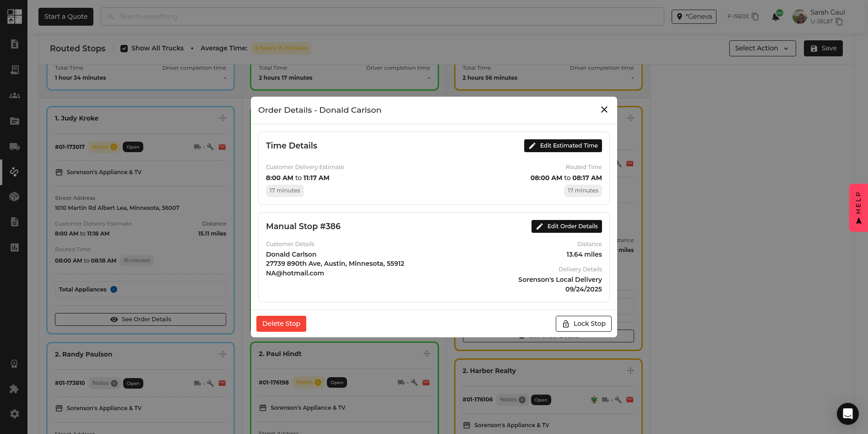Expand Total Appliances on Judy Kroke card

click(x=140, y=290)
